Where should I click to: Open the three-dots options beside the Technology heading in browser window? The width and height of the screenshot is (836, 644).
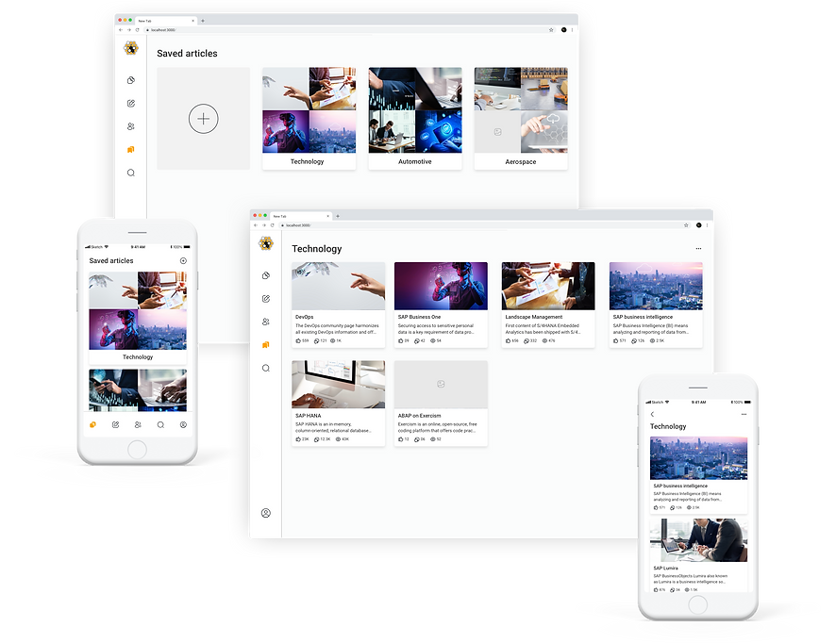[698, 249]
